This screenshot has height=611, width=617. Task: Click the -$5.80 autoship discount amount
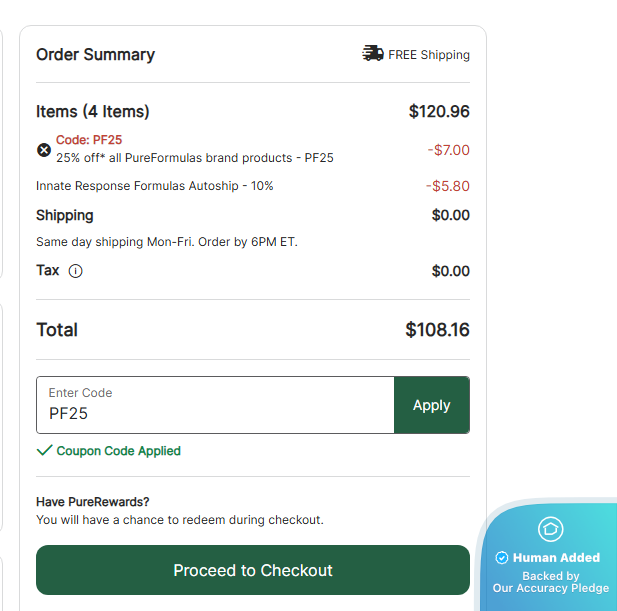447,186
